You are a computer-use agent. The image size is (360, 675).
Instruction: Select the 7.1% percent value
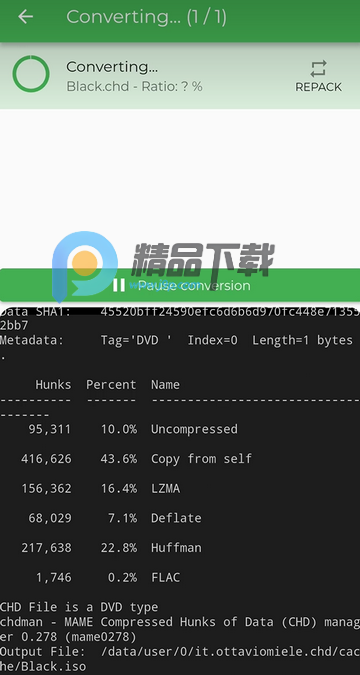(122, 518)
